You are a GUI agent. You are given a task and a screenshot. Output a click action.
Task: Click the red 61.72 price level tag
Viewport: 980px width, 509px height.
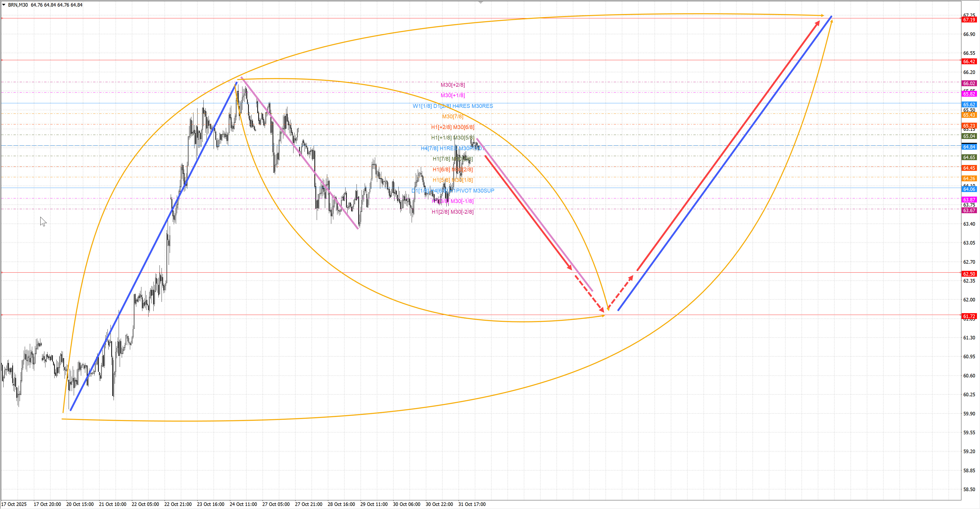pos(969,316)
